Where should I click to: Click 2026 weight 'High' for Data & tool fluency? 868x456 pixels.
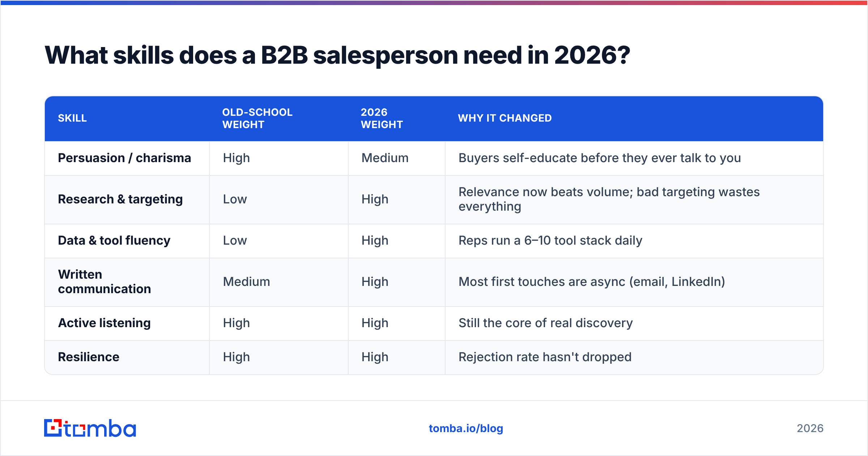tap(375, 241)
